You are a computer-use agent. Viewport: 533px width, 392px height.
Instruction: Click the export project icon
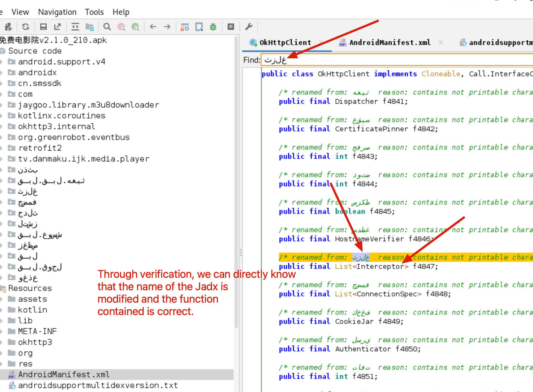[57, 27]
